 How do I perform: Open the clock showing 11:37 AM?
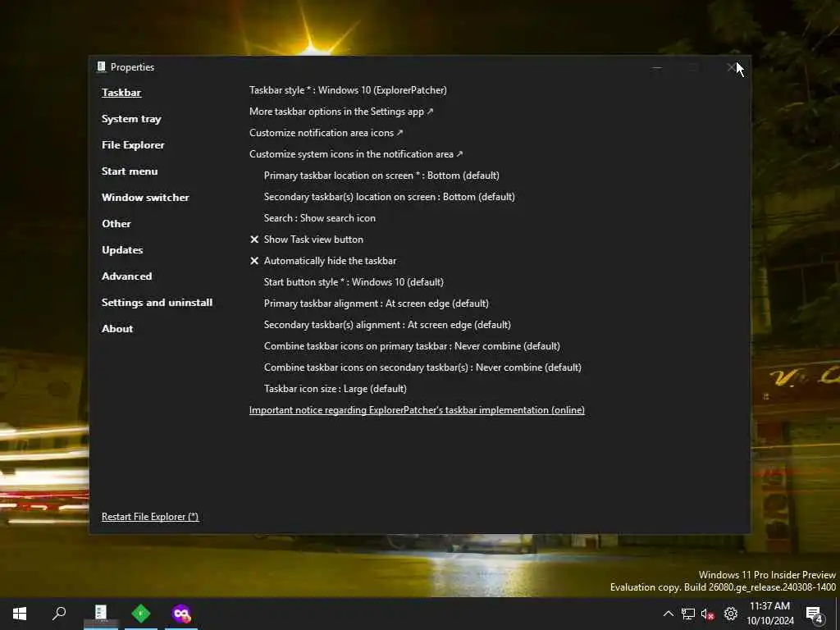[770, 614]
